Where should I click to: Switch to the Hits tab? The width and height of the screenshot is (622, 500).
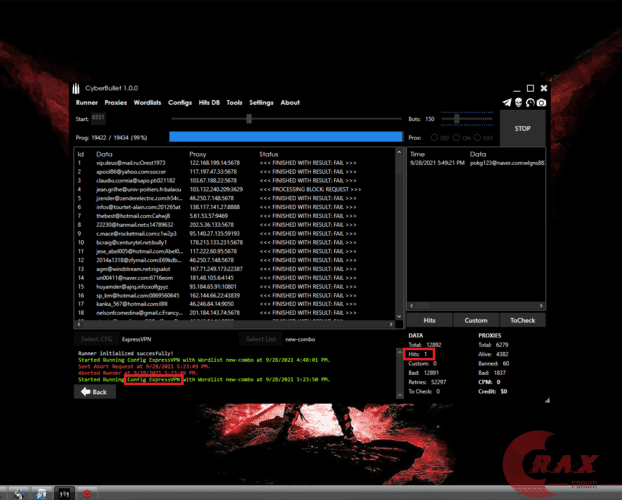click(x=429, y=320)
